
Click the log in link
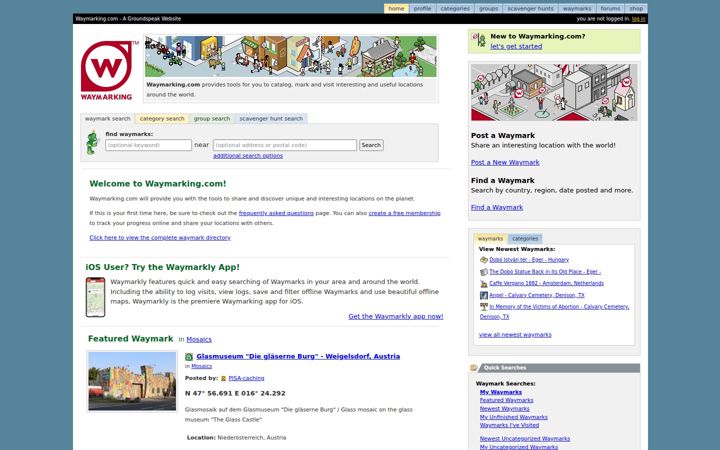(x=639, y=19)
